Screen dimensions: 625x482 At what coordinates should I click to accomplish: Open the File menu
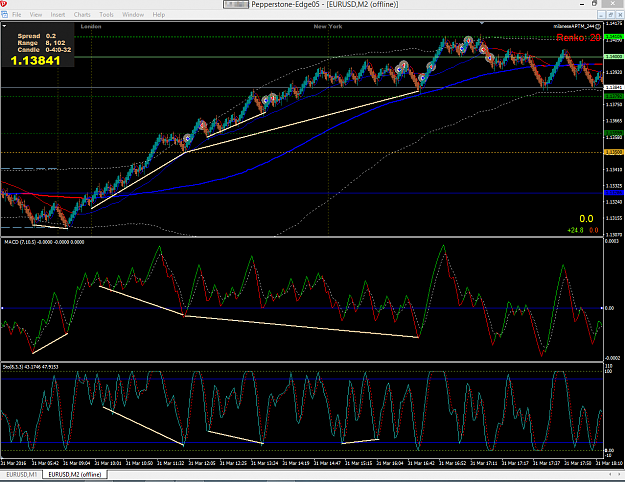[16, 15]
